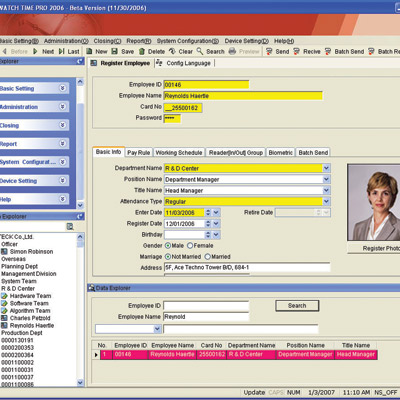This screenshot has height=400, width=400.
Task: Open Attendance Type dropdown
Action: point(326,201)
